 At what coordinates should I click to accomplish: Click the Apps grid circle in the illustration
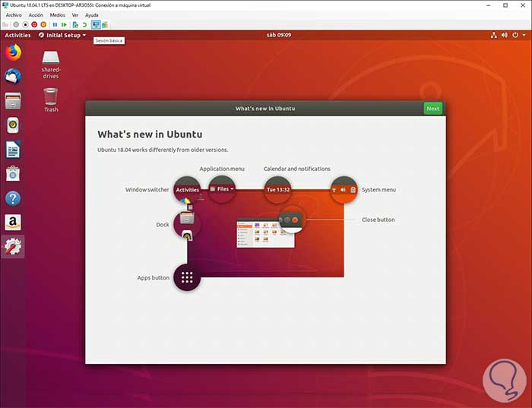pyautogui.click(x=187, y=277)
